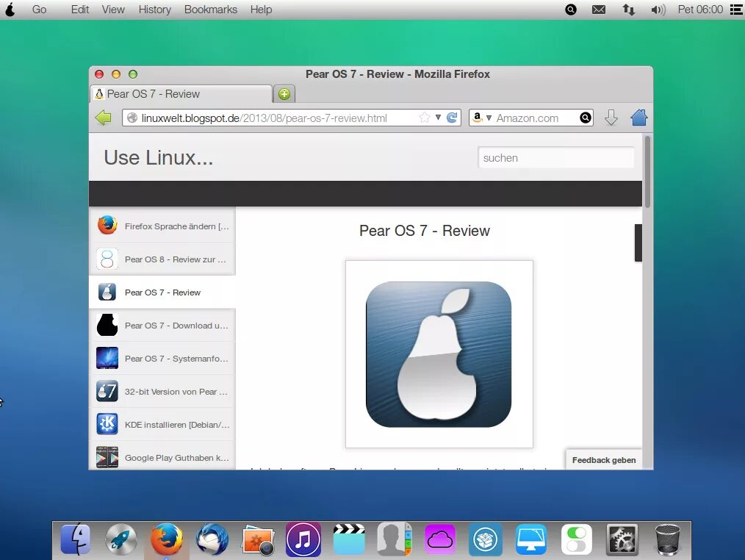This screenshot has width=745, height=560.
Task: Open the purple music player dock icon
Action: (x=303, y=539)
